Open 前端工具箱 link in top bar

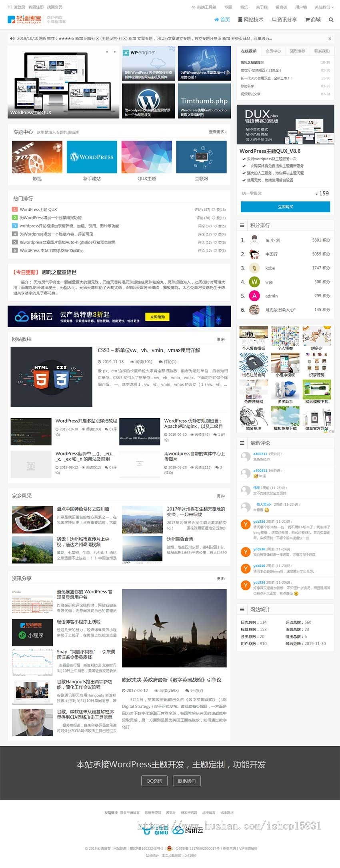coord(204,7)
